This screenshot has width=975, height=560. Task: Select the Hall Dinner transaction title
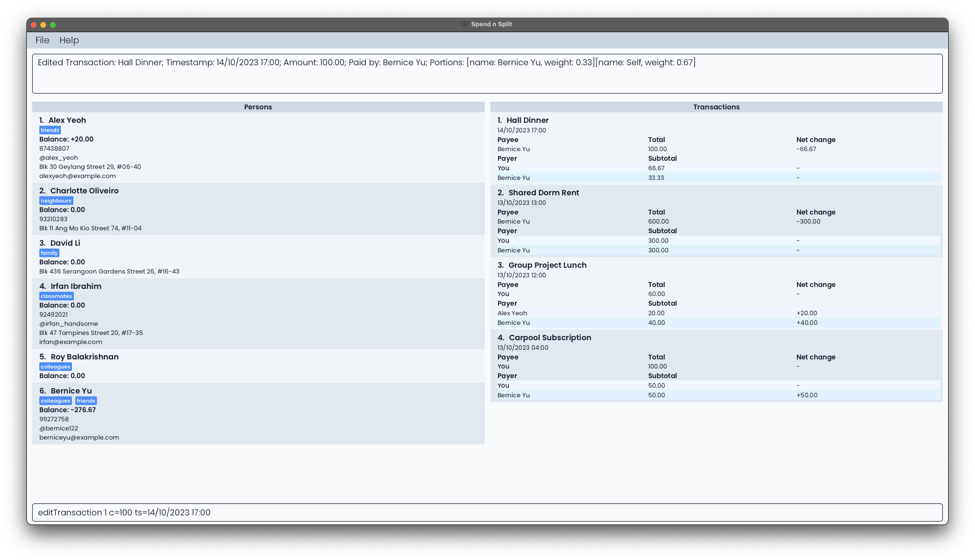pos(528,120)
